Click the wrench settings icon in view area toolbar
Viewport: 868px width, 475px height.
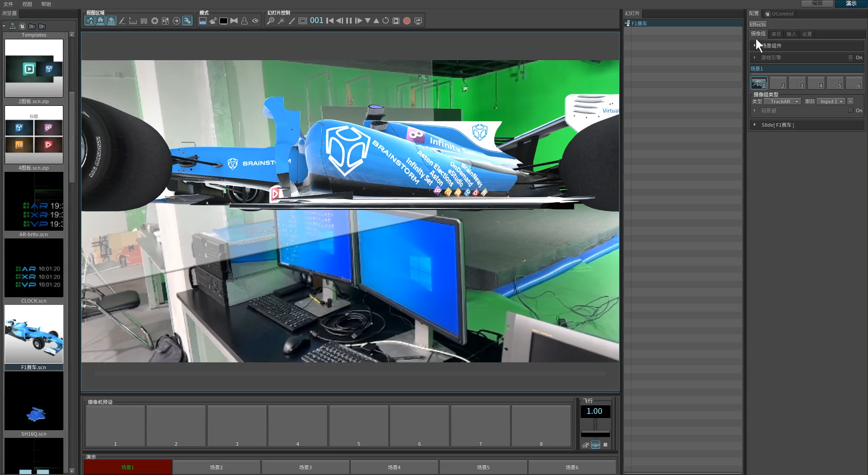coord(187,21)
